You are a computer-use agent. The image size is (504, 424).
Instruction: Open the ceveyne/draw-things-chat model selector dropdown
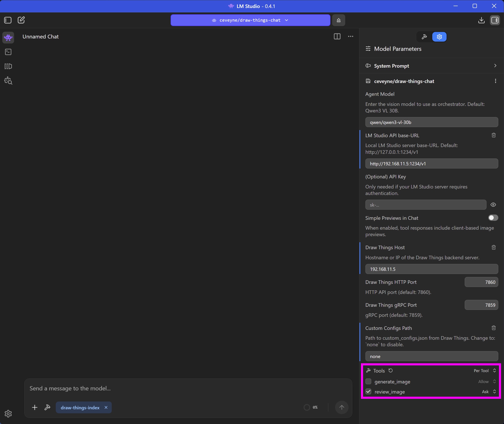click(250, 20)
